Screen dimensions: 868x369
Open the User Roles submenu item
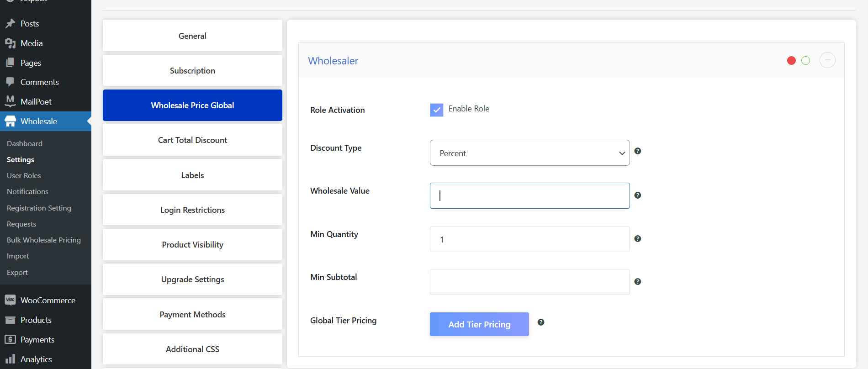[24, 175]
